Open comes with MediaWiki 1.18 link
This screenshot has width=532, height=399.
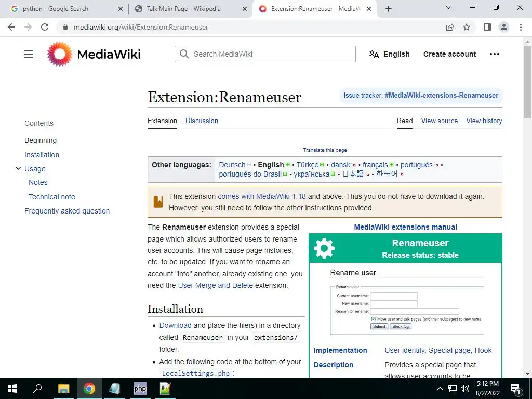[x=262, y=196]
